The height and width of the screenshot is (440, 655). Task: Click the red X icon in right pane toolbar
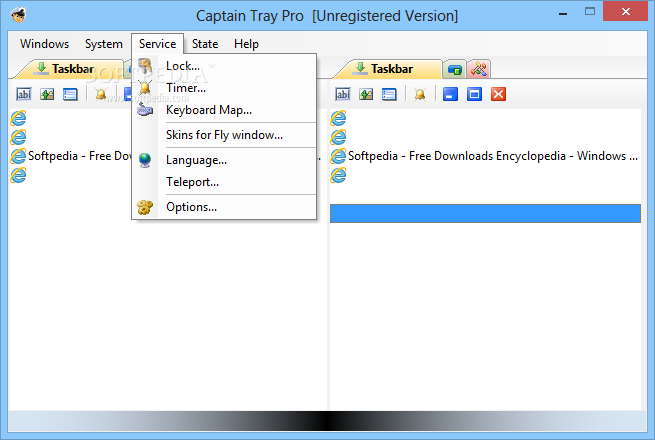(x=498, y=94)
